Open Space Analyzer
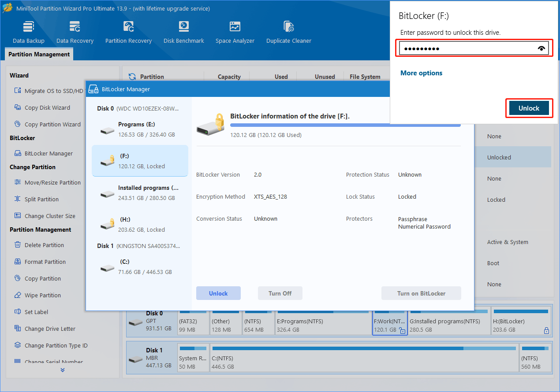Viewport: 560px width, 392px height. [235, 33]
